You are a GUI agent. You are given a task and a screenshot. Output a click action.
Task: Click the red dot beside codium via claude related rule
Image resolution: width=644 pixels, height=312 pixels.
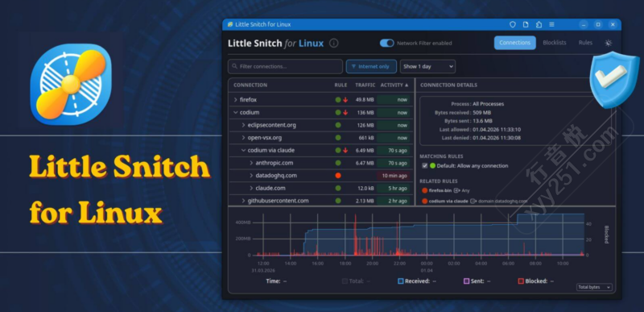tap(425, 201)
